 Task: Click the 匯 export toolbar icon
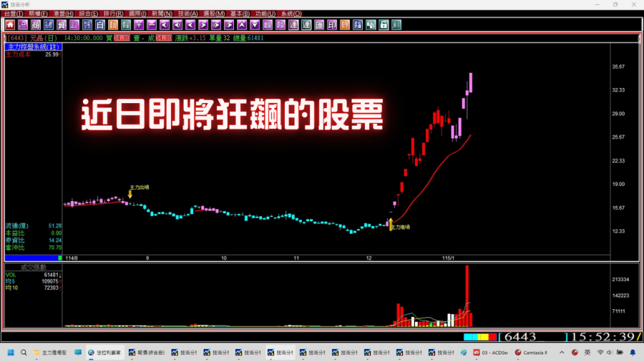(318, 25)
